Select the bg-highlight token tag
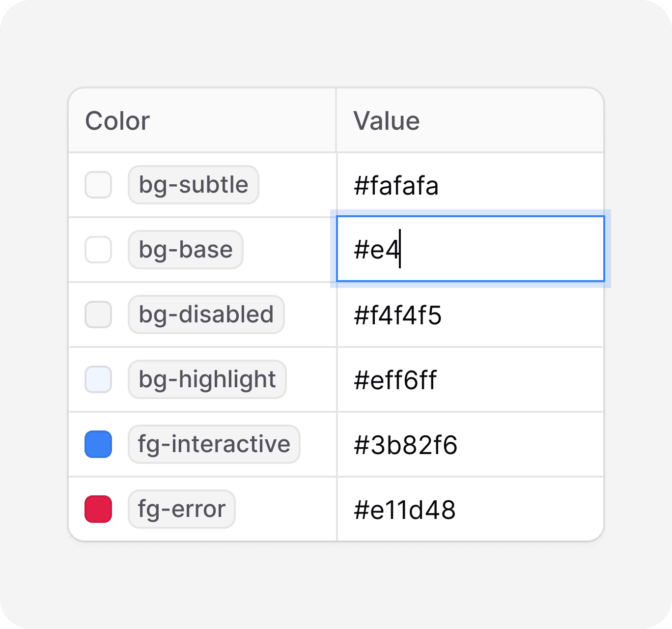The height and width of the screenshot is (629, 672). [x=207, y=379]
